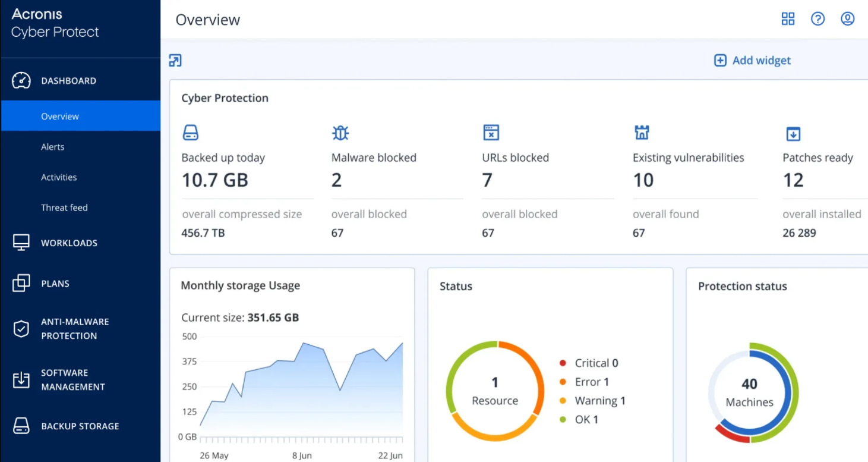Image resolution: width=868 pixels, height=462 pixels.
Task: Open the user account profile icon
Action: click(848, 19)
